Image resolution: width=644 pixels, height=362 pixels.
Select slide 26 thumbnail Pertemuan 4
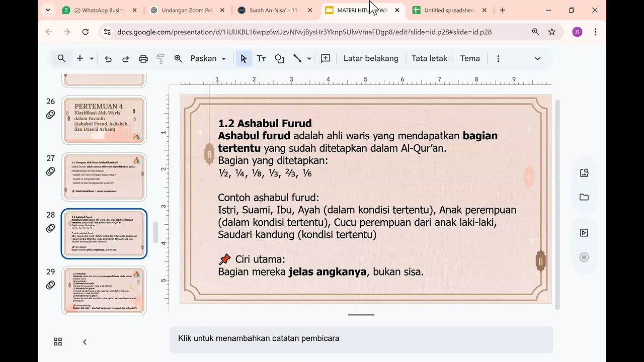click(x=104, y=120)
